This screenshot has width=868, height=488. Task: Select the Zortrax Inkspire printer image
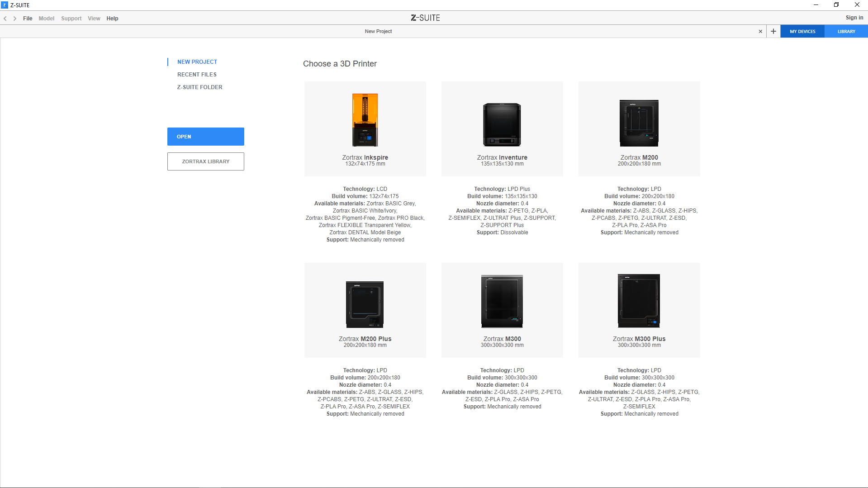[365, 120]
